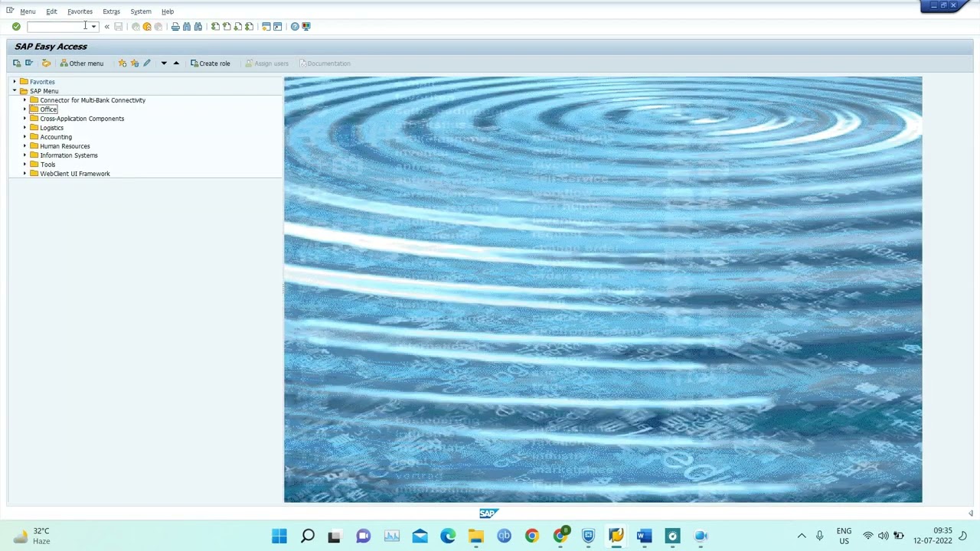This screenshot has width=980, height=551.
Task: Click the Next Page icon
Action: (x=238, y=27)
